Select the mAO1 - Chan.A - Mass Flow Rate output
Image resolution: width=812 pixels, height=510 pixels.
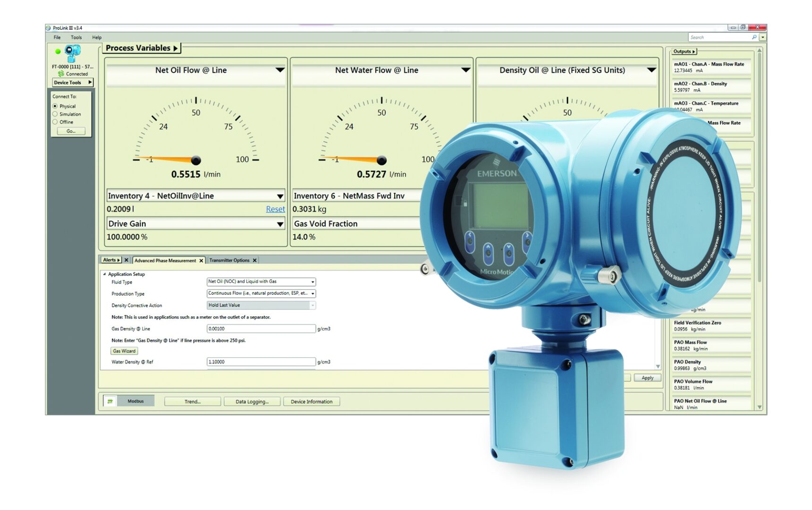(711, 67)
